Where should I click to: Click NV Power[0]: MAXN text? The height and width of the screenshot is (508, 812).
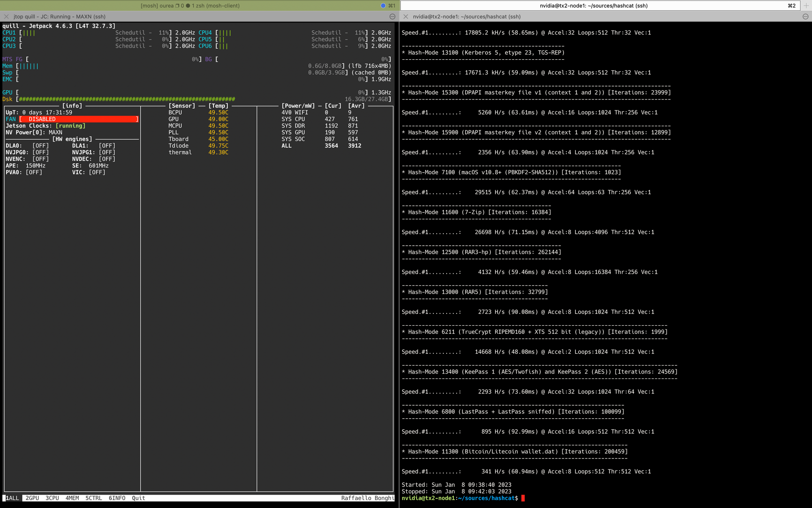pyautogui.click(x=34, y=132)
